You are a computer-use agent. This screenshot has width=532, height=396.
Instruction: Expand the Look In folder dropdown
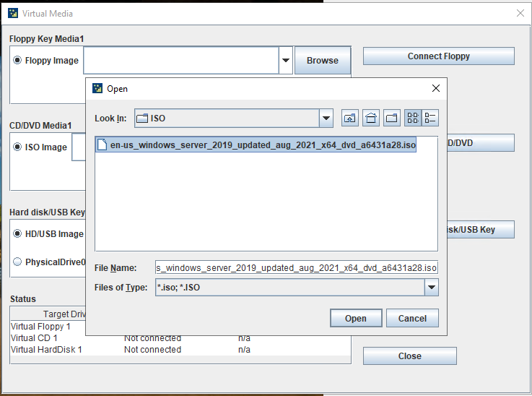326,119
